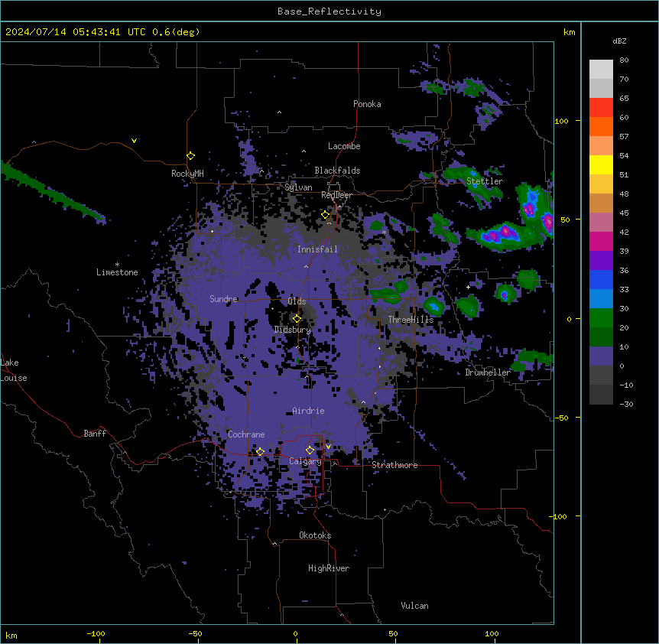Select the yellow diamond marker between Olds and Didsbury

pos(297,319)
